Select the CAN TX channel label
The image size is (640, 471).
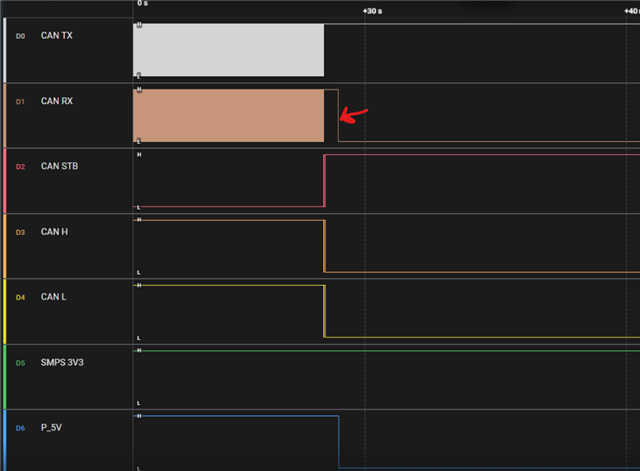[56, 36]
